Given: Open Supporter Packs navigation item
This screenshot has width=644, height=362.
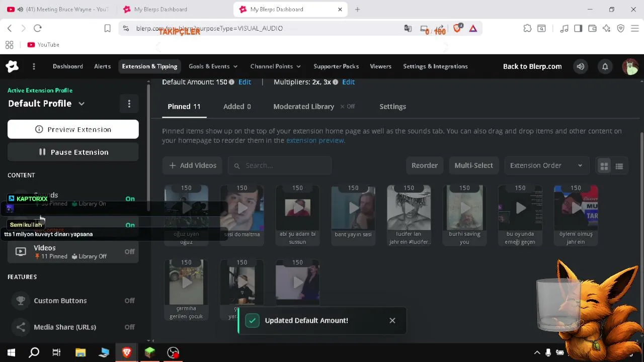Looking at the screenshot, I should (x=336, y=66).
